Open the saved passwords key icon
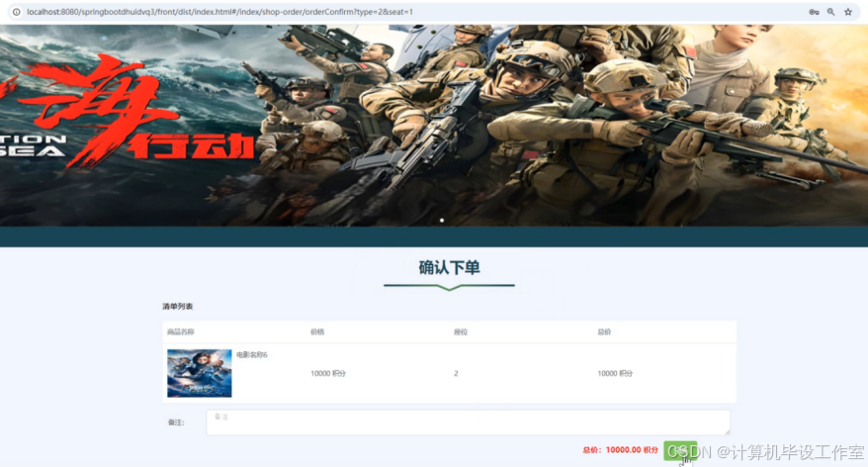 (814, 12)
